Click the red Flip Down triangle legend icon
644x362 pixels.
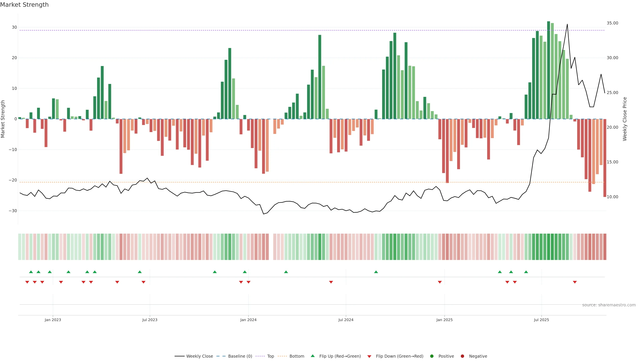(x=369, y=356)
